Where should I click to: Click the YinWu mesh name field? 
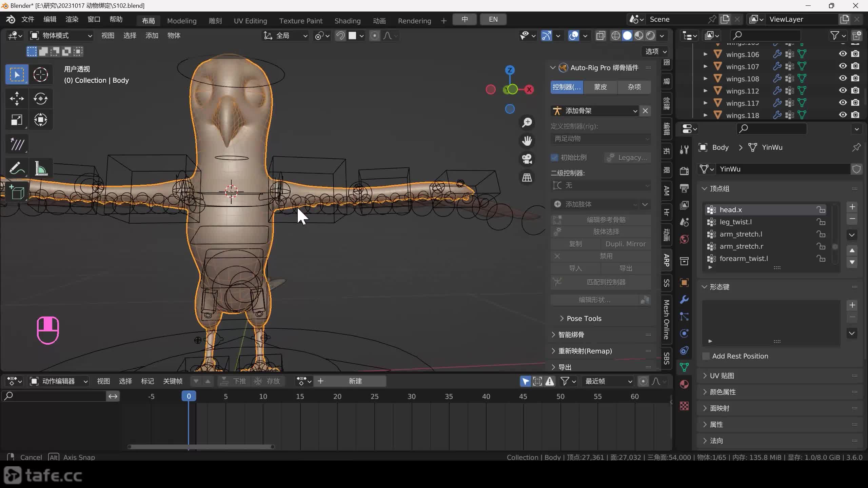[783, 169]
